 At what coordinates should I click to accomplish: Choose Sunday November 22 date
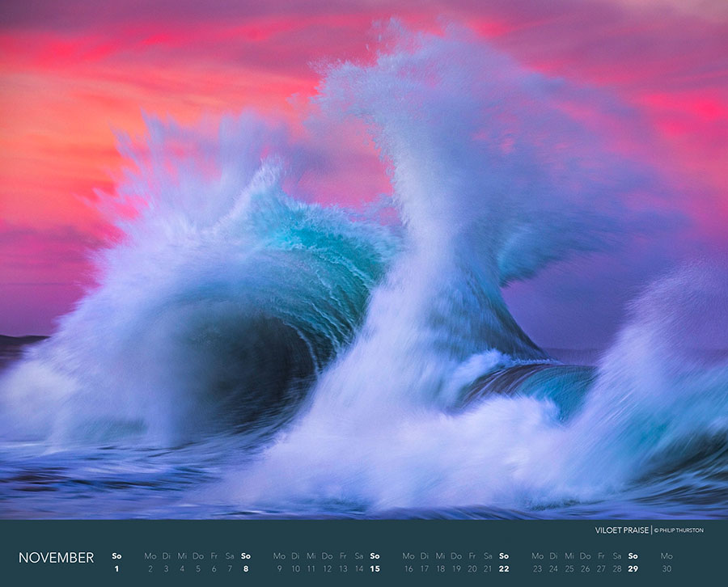click(504, 569)
